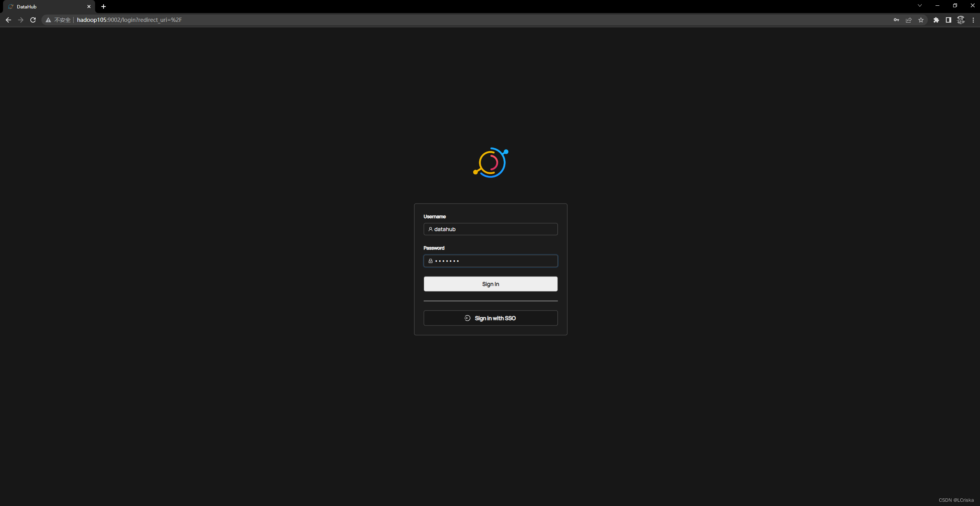The image size is (980, 506).
Task: Go forward with the forward arrow
Action: [20, 20]
